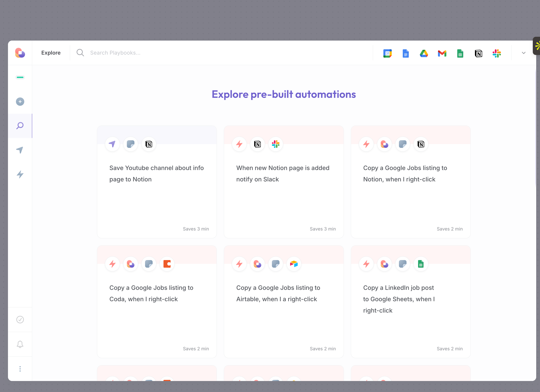This screenshot has height=392, width=540.
Task: Open Save Youtube channel about info card
Action: pyautogui.click(x=157, y=182)
